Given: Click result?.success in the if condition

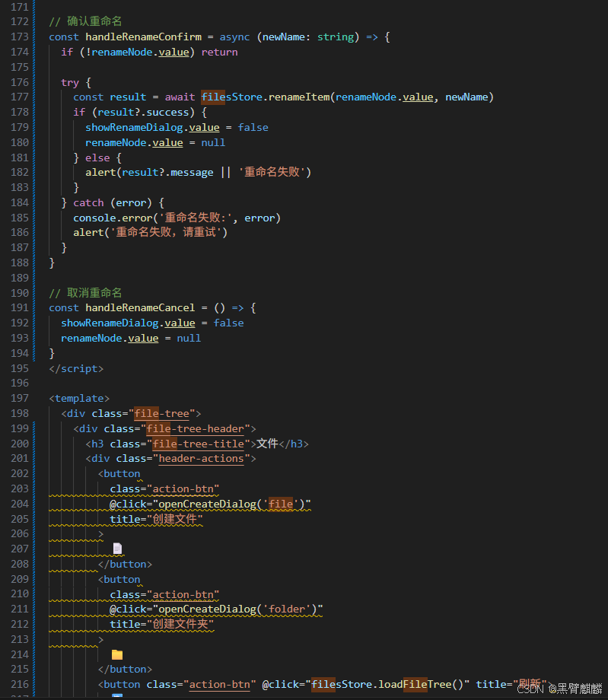Looking at the screenshot, I should click(x=143, y=112).
